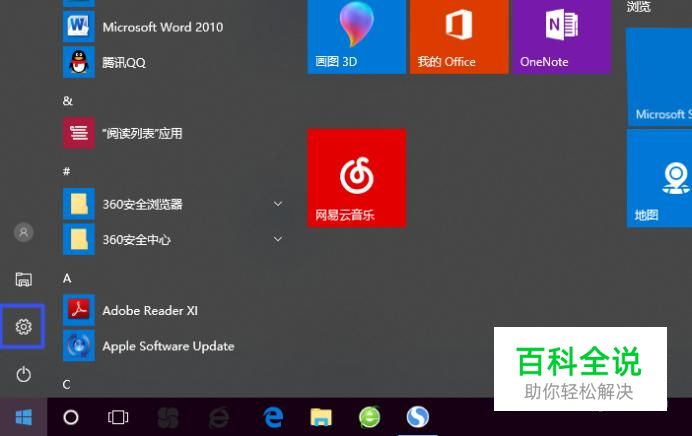Click the Windows Start button

coord(24,417)
